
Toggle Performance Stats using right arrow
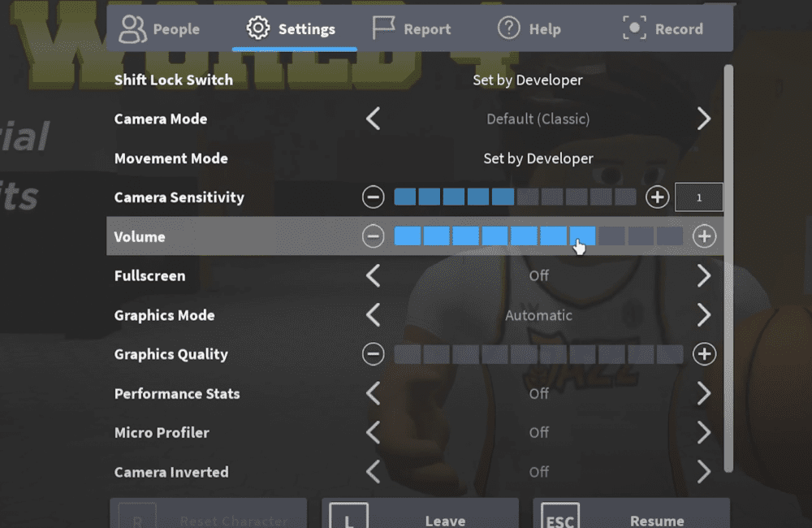pos(703,394)
